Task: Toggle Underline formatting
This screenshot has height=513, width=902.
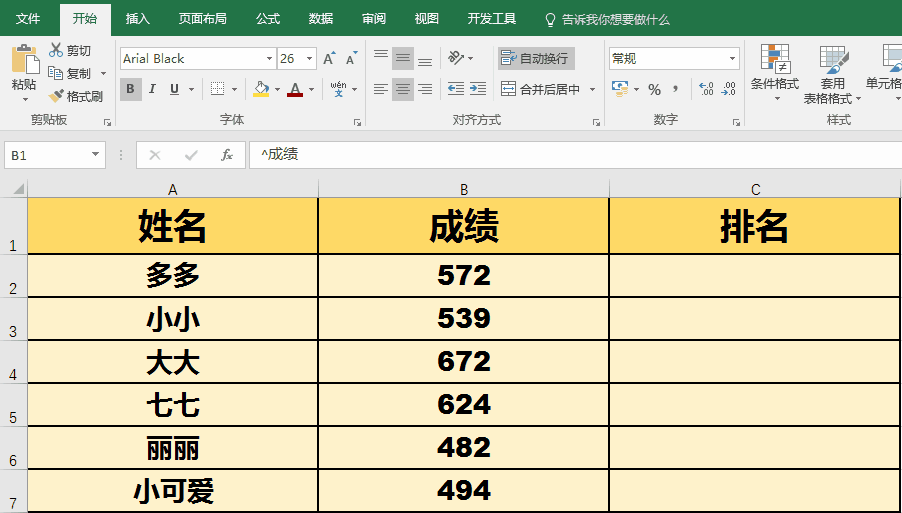Action: pyautogui.click(x=174, y=89)
